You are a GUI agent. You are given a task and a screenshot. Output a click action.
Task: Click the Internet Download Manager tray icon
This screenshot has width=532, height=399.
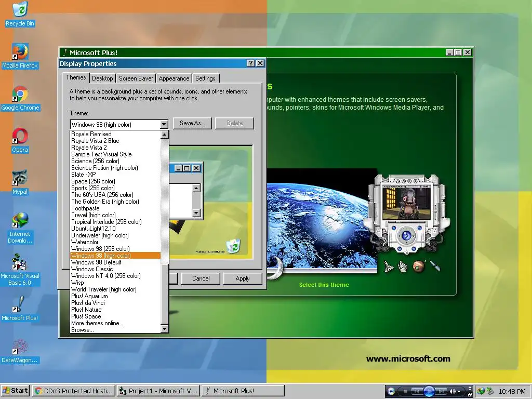(x=481, y=391)
